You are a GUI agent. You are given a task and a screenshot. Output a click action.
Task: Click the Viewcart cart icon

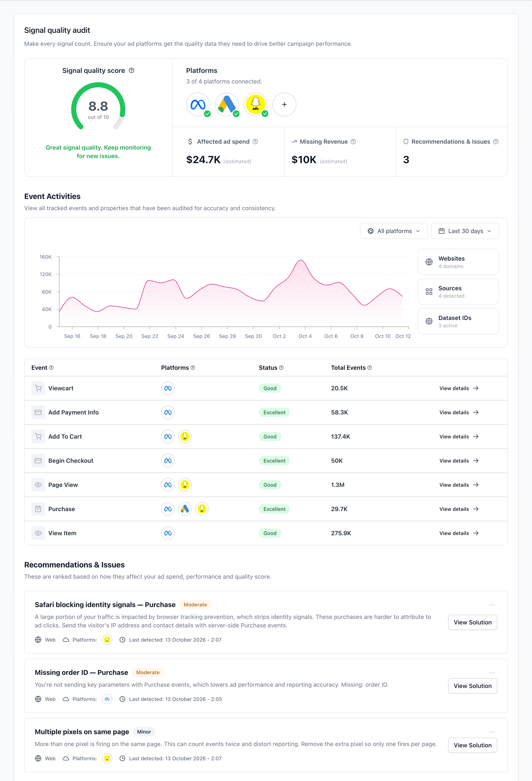(x=38, y=388)
